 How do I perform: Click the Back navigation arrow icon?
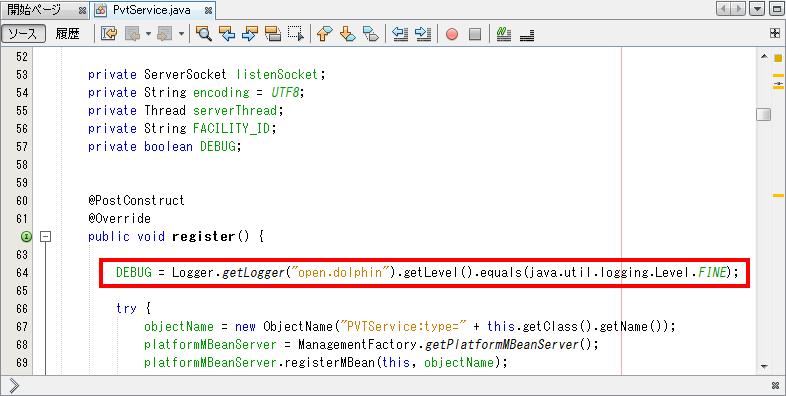click(x=132, y=34)
